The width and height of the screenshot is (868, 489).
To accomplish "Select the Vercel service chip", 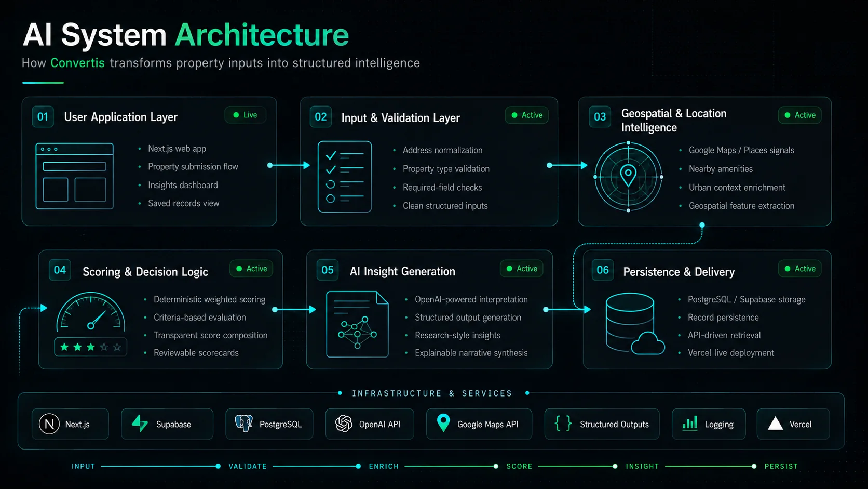I will [x=793, y=424].
